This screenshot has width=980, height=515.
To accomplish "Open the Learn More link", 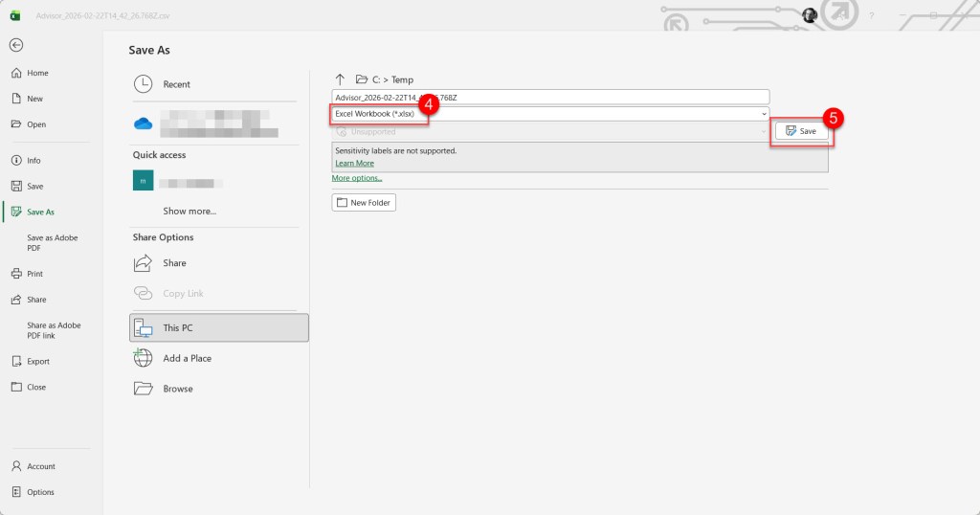I will (x=354, y=164).
